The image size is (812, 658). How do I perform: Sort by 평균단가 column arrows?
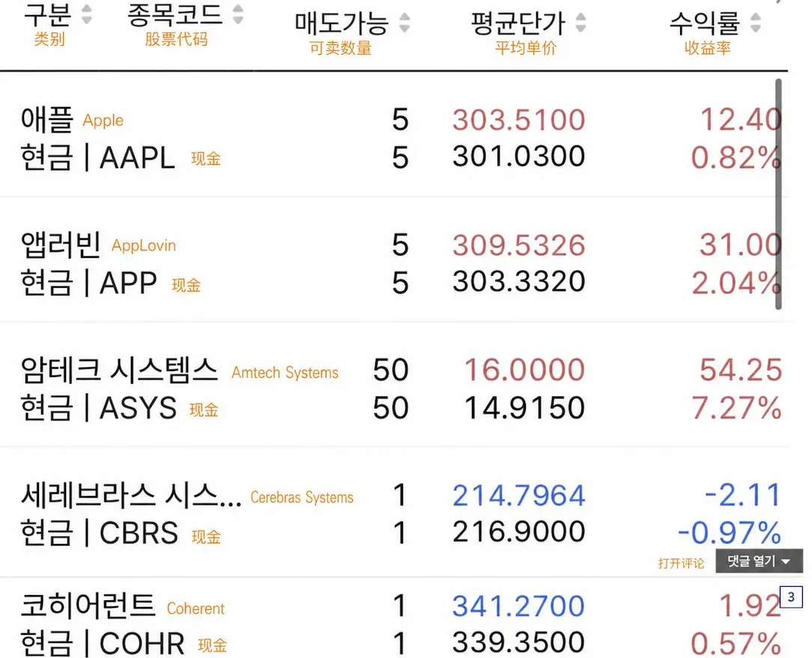coord(581,22)
